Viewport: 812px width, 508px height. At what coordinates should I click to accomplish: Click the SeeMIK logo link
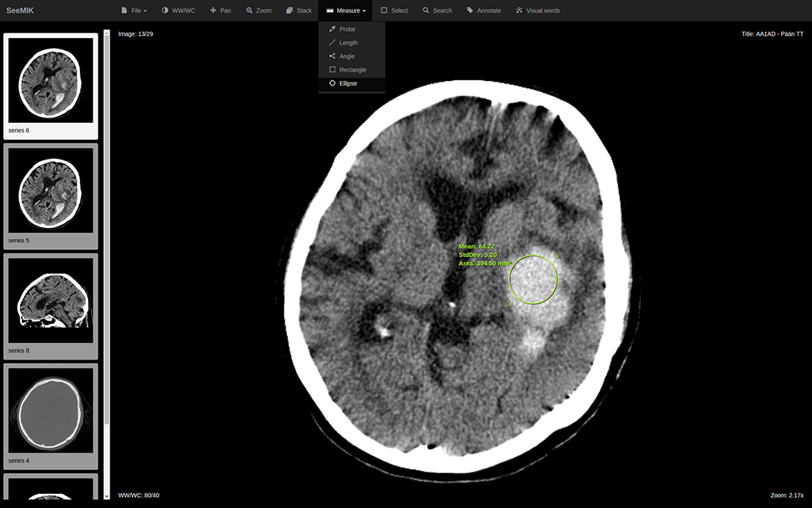pos(20,10)
